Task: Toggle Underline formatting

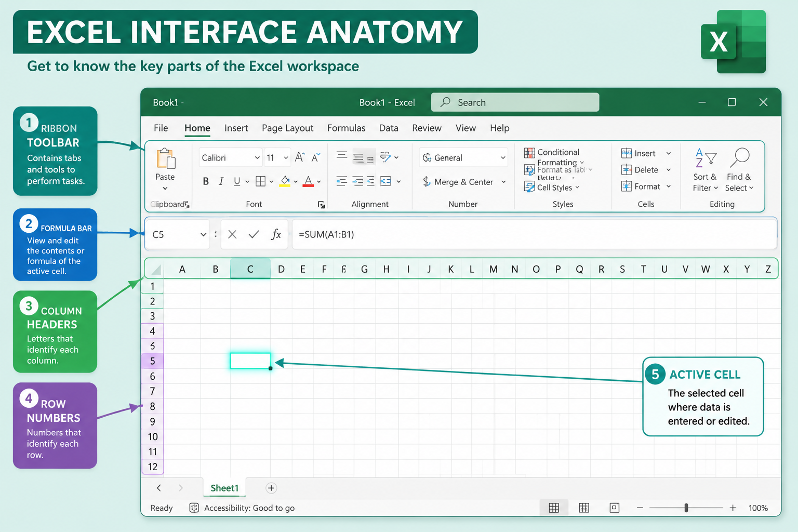Action: 237,181
